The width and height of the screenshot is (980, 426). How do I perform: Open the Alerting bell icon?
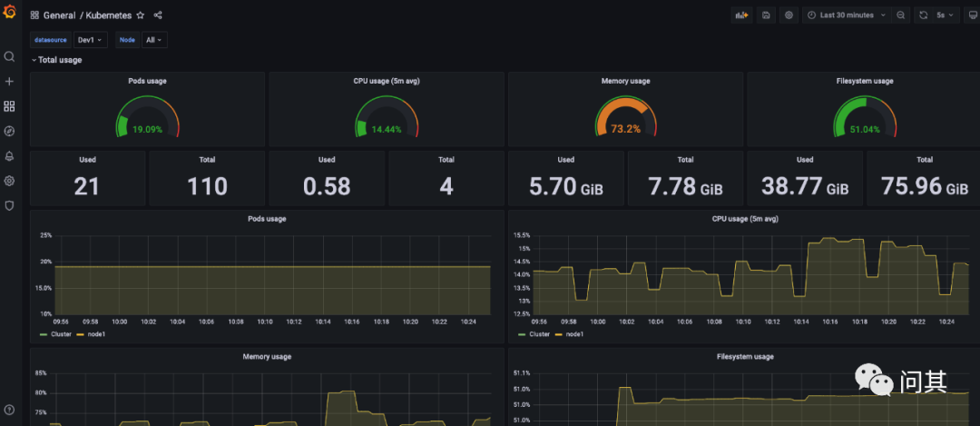(x=9, y=156)
